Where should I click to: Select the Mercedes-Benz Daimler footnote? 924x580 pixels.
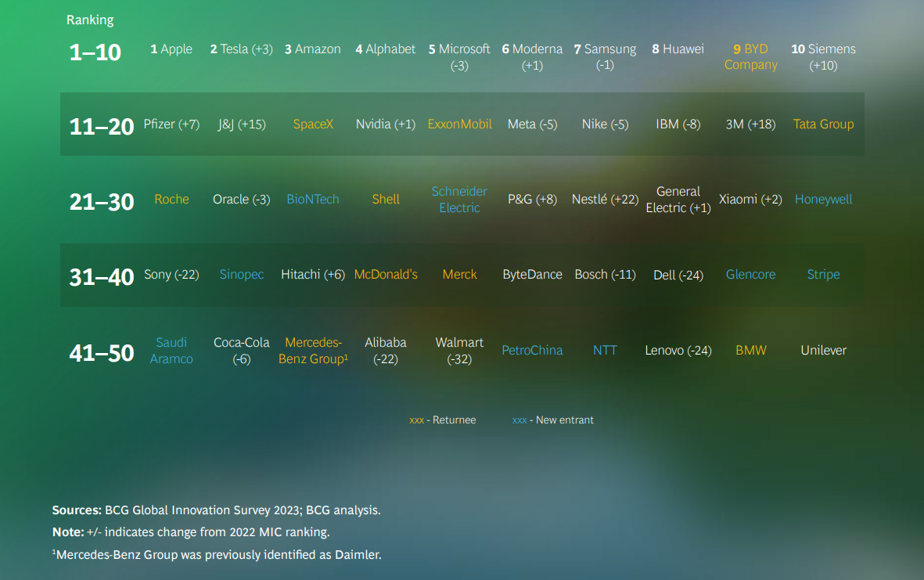pyautogui.click(x=217, y=555)
